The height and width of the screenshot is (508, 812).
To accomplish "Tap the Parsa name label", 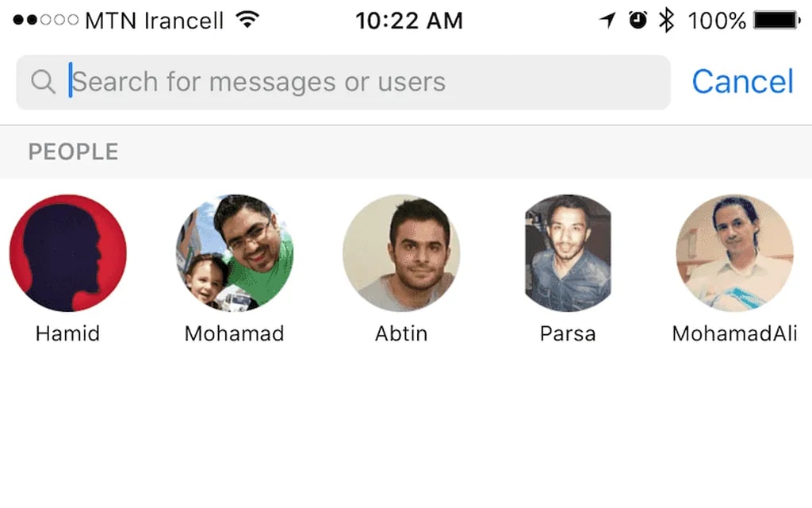I will pos(568,333).
